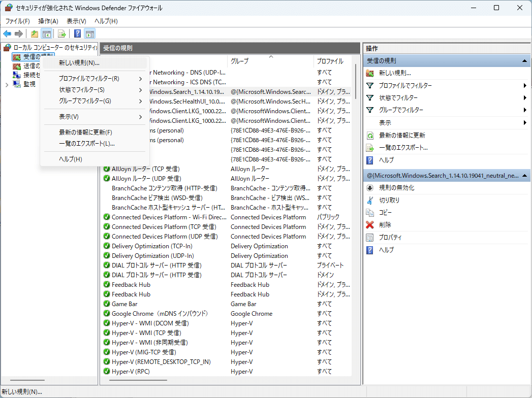Click the Forward arrow toolbar icon
The image size is (532, 398).
coord(19,34)
